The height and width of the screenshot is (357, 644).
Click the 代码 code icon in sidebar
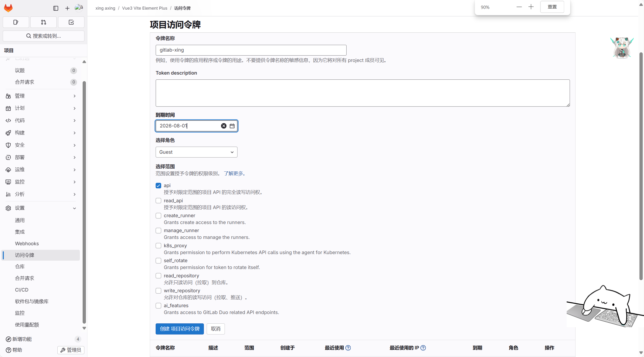tap(8, 121)
